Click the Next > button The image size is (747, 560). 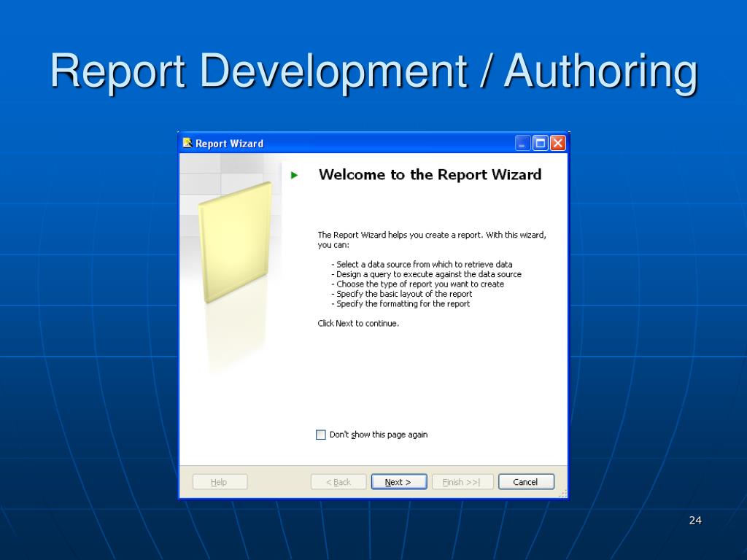tap(399, 482)
